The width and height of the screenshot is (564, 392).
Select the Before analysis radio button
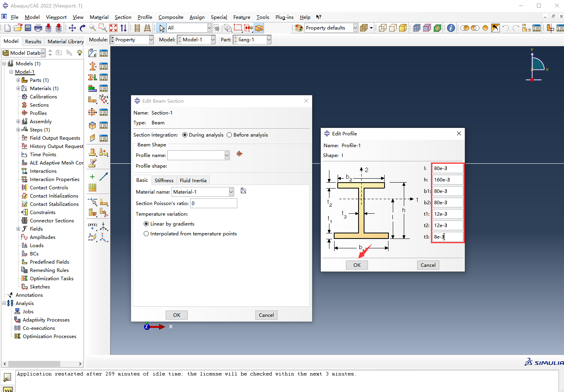(x=229, y=135)
